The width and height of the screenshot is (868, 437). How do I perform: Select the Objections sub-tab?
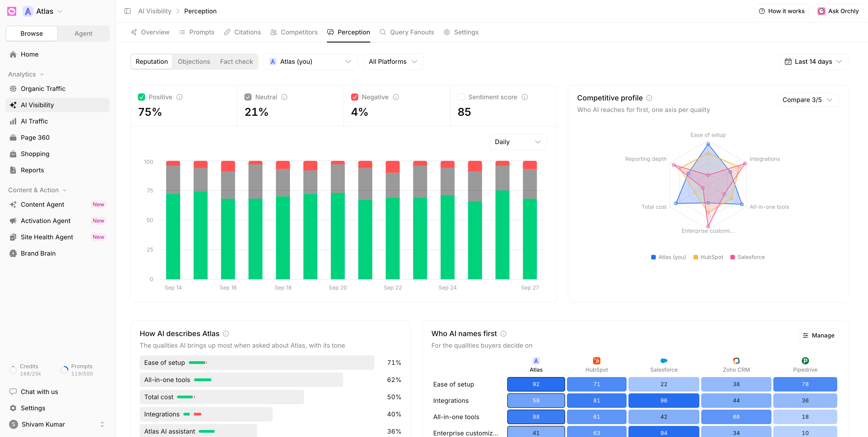point(194,62)
